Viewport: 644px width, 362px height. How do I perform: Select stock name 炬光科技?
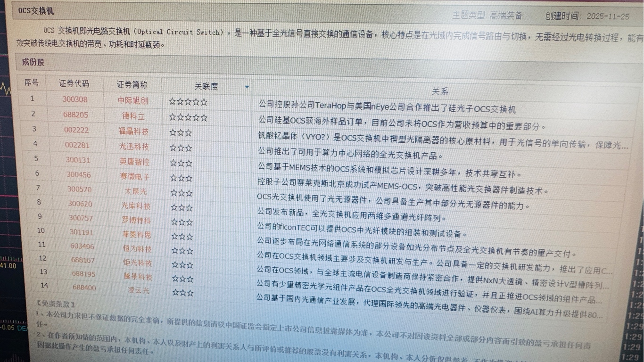(x=138, y=263)
